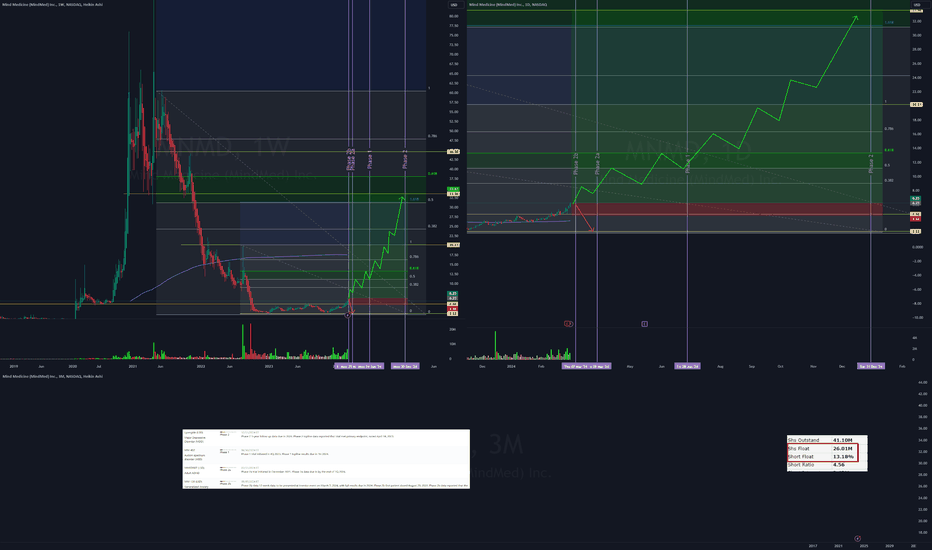Click the 2017 label on 3M time axis

(x=813, y=546)
